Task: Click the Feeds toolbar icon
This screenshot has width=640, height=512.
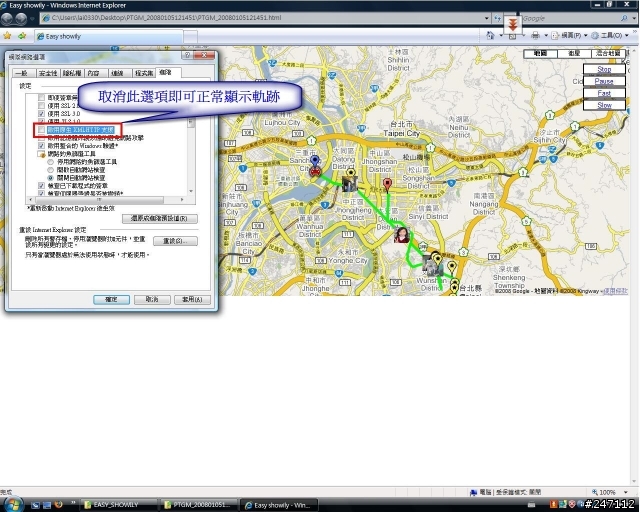Action: coord(513,36)
